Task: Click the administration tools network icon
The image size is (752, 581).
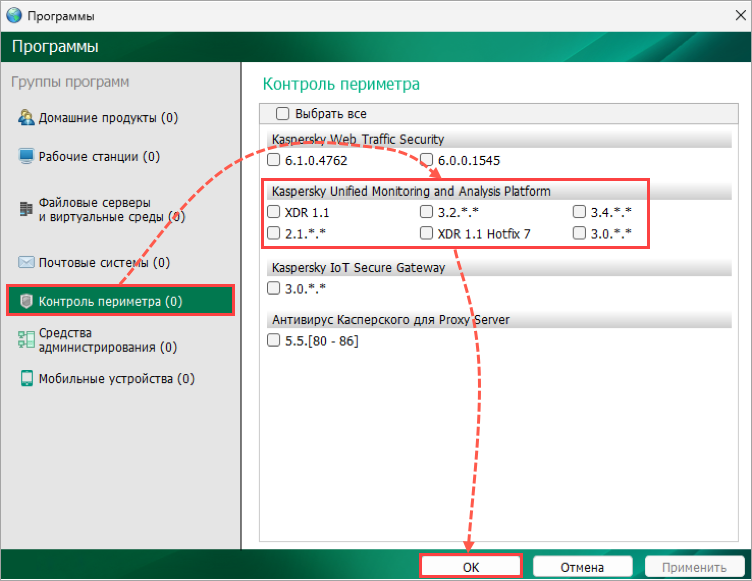Action: pos(26,339)
